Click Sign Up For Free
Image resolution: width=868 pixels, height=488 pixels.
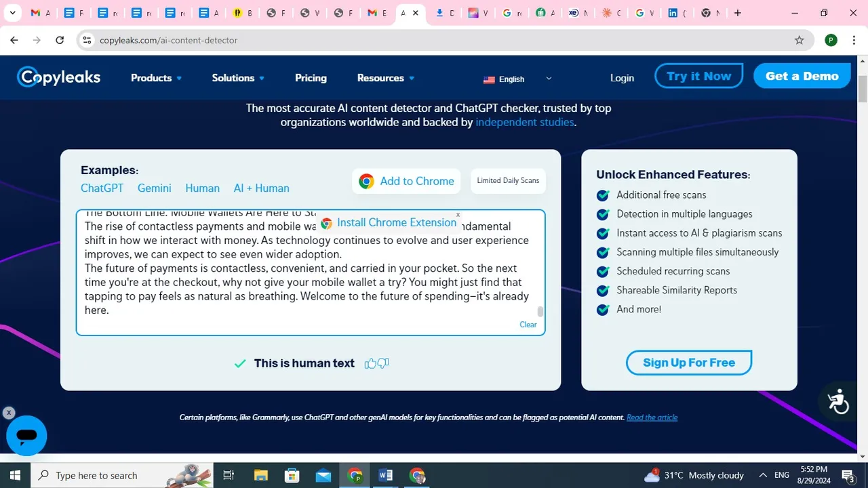tap(689, 363)
